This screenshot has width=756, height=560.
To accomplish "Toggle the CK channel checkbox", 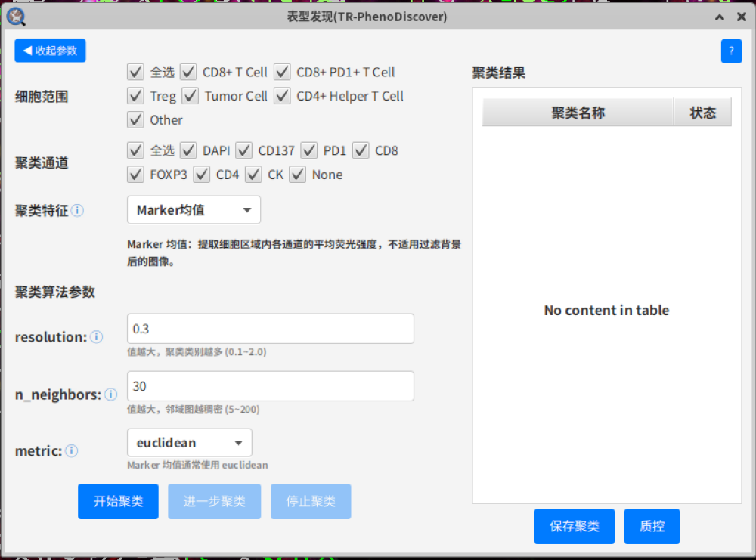I will [253, 175].
